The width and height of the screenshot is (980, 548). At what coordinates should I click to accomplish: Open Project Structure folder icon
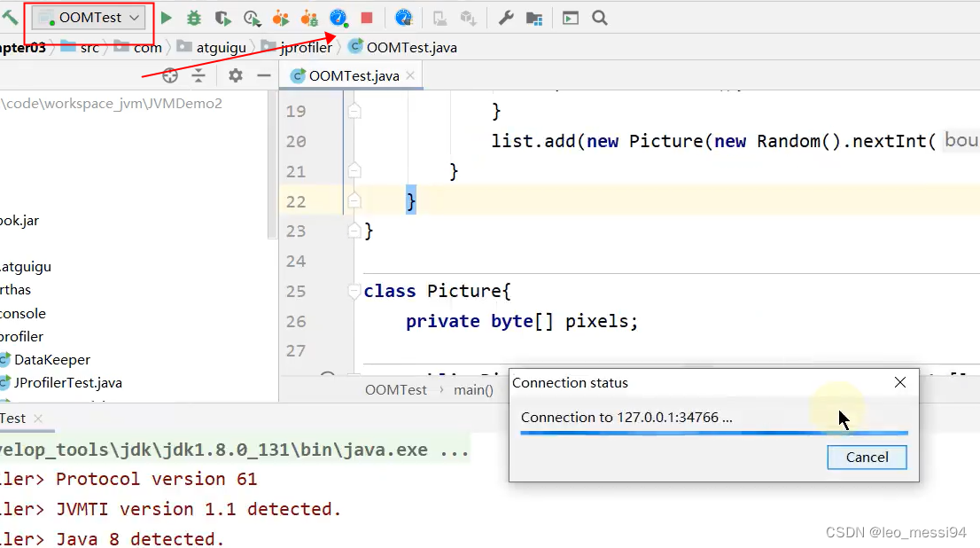pyautogui.click(x=534, y=18)
